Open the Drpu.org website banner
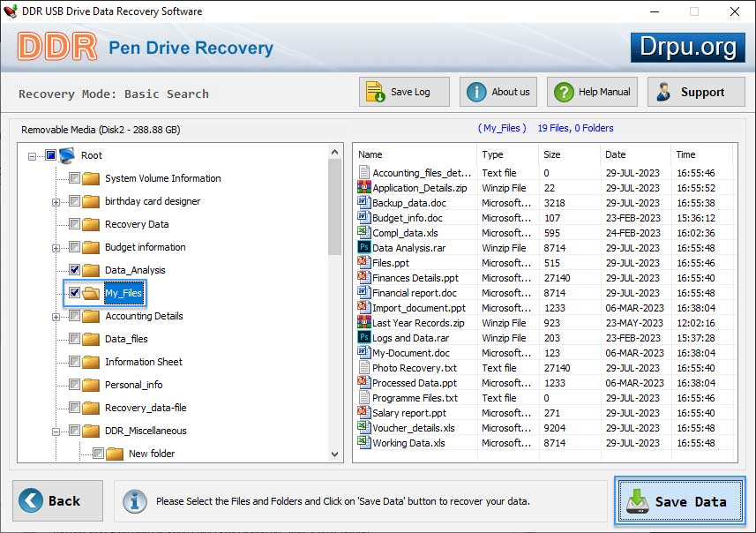Screen dimensions: 756x533 pos(687,48)
